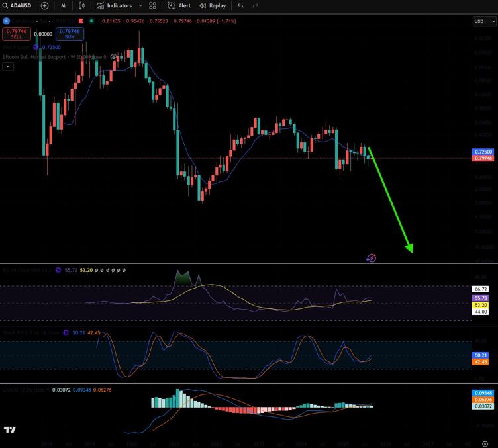Screen dimensions: 498x448
Task: Open the USD currency dropdown
Action: tap(483, 21)
